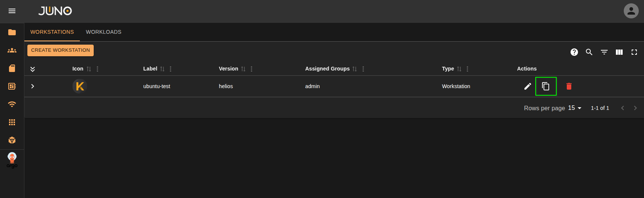644x198 pixels.
Task: Open the Rows per page dropdown
Action: point(575,108)
